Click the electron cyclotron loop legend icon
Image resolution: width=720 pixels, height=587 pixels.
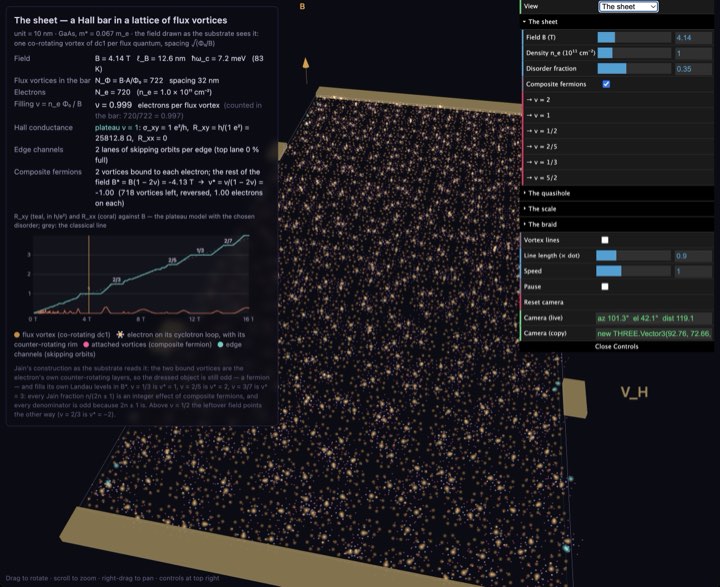120,334
